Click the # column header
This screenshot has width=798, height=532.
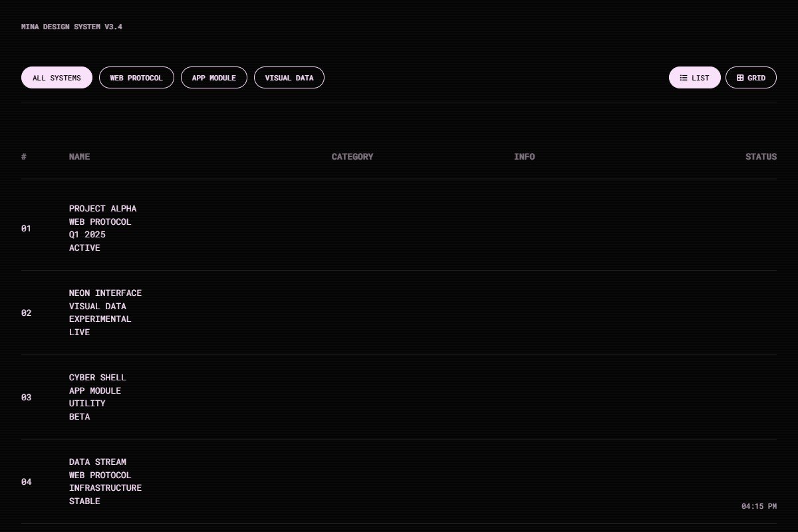[x=24, y=156]
